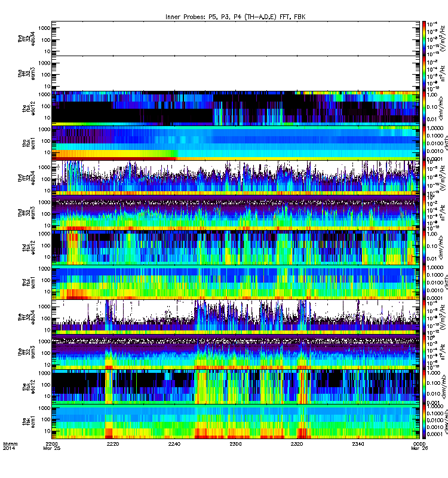Click inside the empty tha fff scm3 panel
Viewport: 448px width, 478px height.
pyautogui.click(x=235, y=73)
